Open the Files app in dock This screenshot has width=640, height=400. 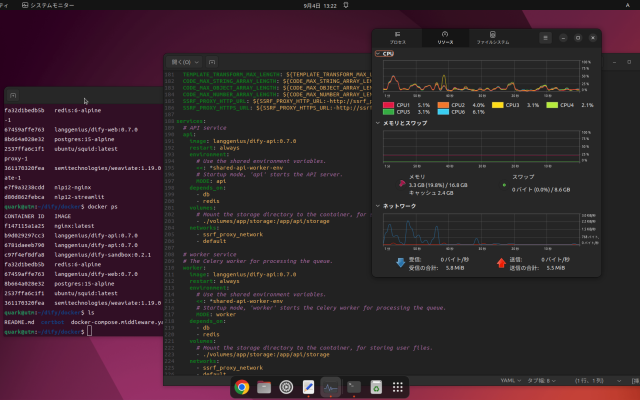(x=264, y=386)
